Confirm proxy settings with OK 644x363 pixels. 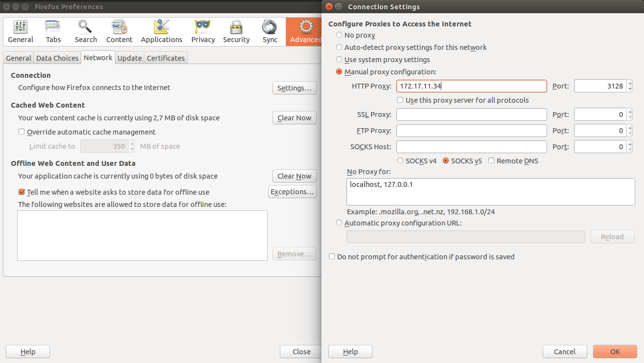click(615, 351)
